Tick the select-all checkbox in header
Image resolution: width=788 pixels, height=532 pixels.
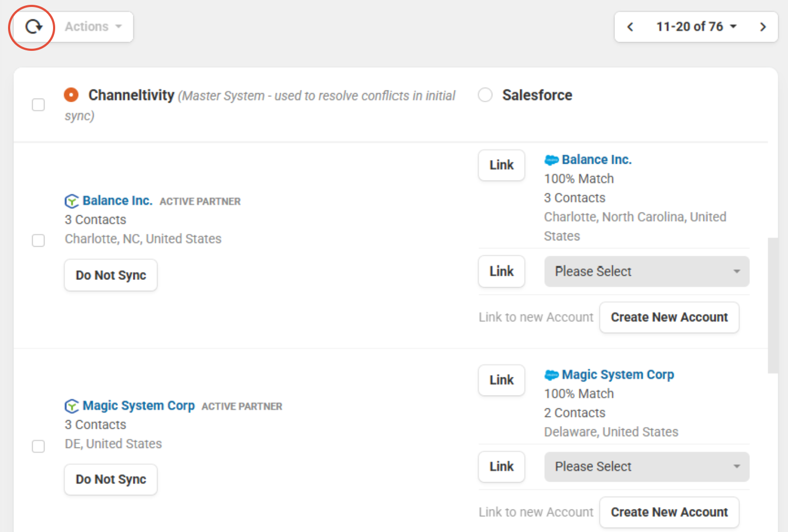coord(39,104)
